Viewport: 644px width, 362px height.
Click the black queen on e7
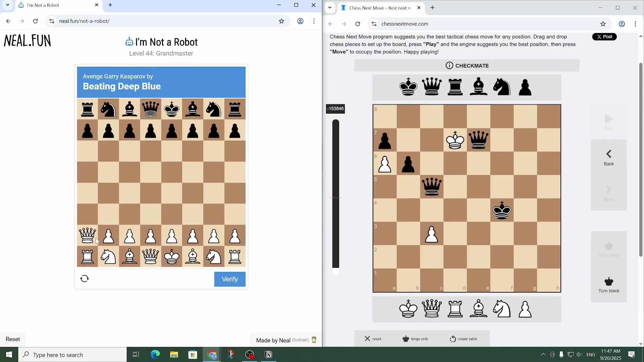click(x=479, y=140)
